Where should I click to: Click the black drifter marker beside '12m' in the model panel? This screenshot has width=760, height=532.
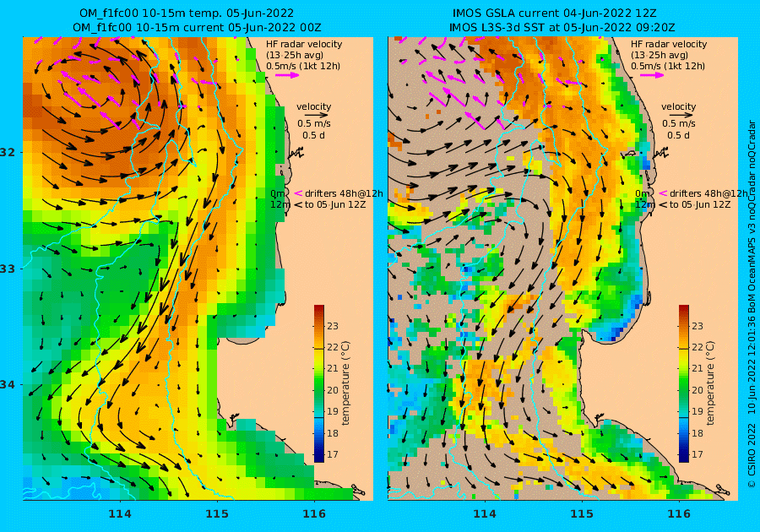pos(298,204)
